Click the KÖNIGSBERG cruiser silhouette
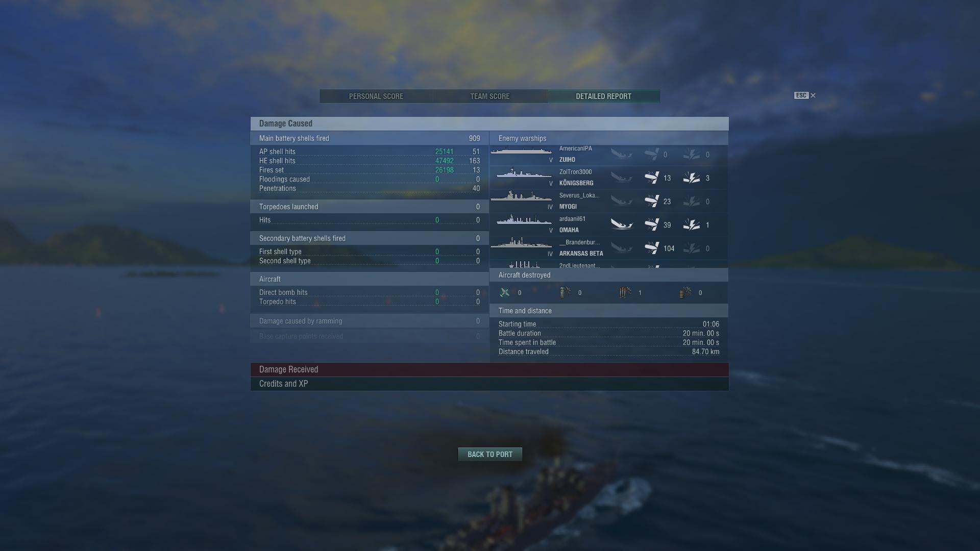Image resolution: width=980 pixels, height=551 pixels. tap(524, 174)
